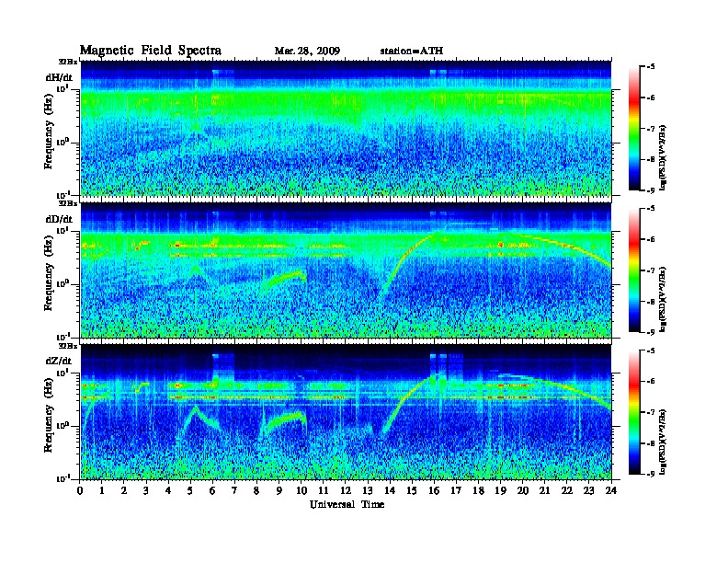Click the dH/dt panel color scale bar
728x563 pixels.
pos(634,129)
